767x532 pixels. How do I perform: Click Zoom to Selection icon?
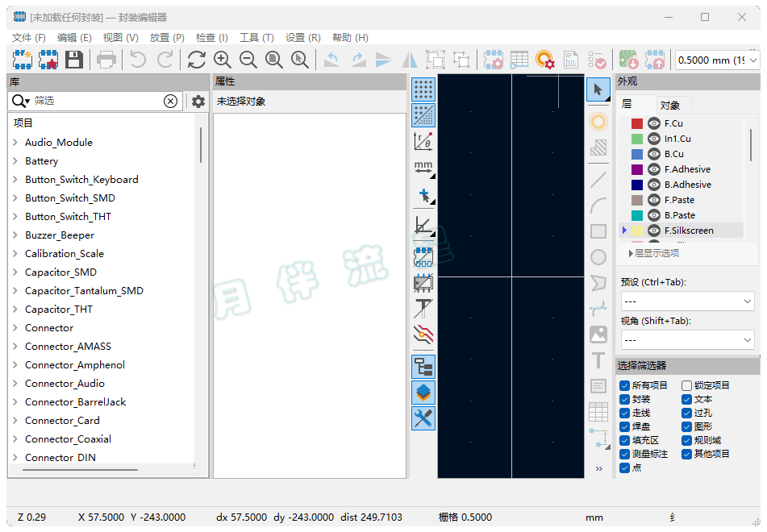(300, 60)
